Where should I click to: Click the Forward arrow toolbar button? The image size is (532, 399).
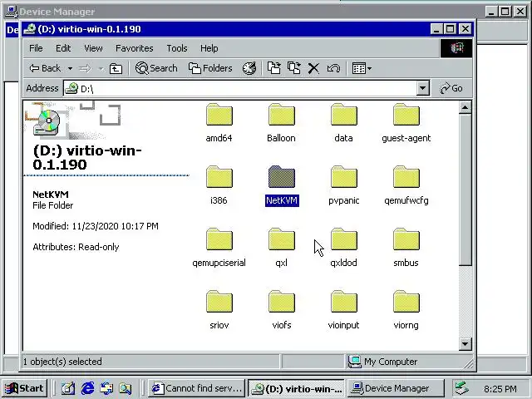(85, 68)
